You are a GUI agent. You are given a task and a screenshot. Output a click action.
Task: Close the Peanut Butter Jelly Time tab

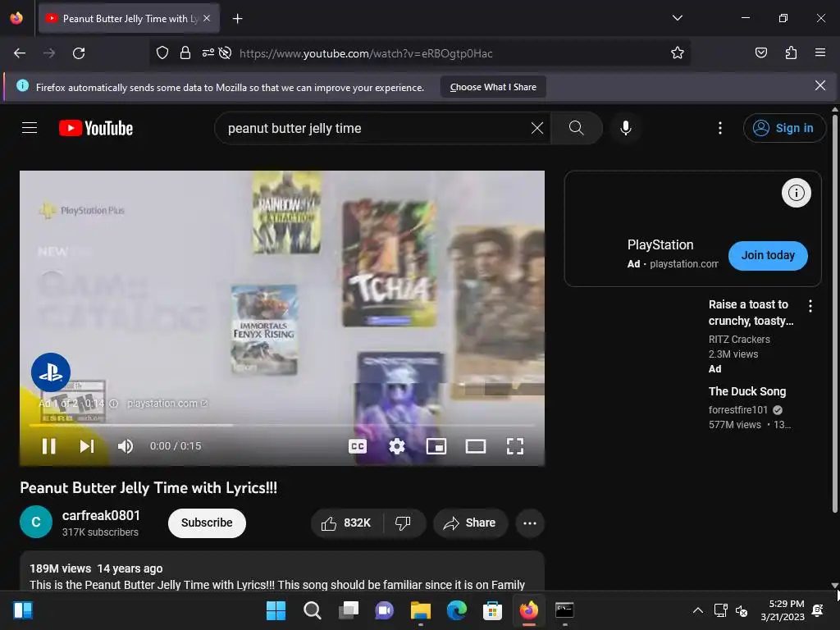click(207, 18)
